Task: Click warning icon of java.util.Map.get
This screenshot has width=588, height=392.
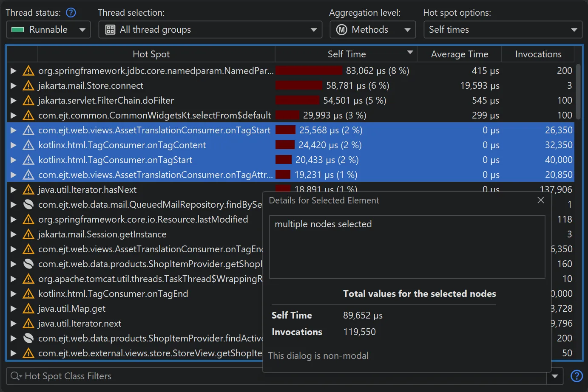Action: [x=28, y=308]
